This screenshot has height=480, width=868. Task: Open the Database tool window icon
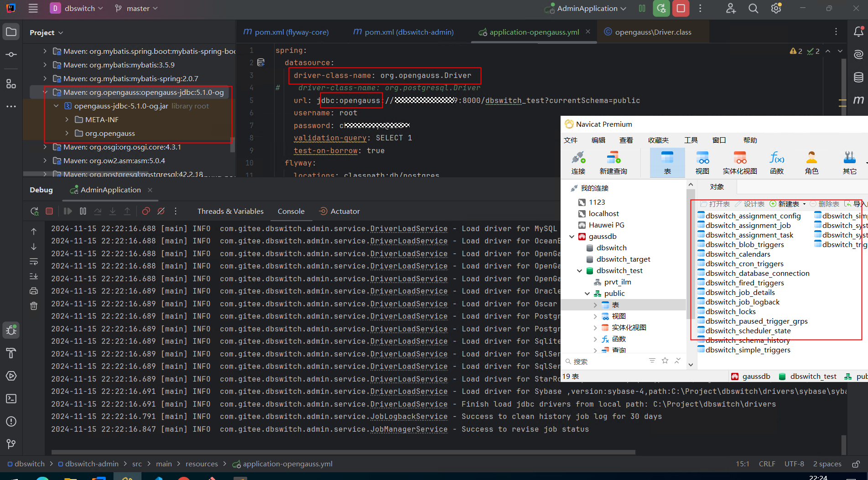[858, 77]
